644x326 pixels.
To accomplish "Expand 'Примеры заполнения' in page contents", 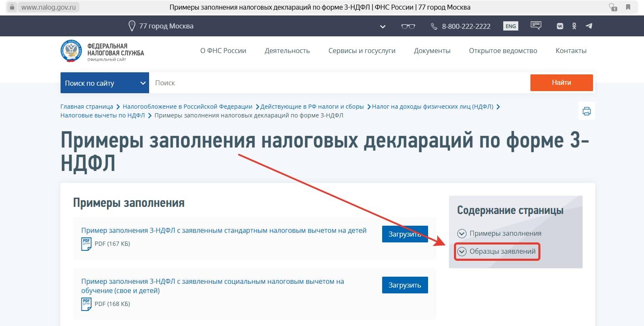I will [x=499, y=234].
